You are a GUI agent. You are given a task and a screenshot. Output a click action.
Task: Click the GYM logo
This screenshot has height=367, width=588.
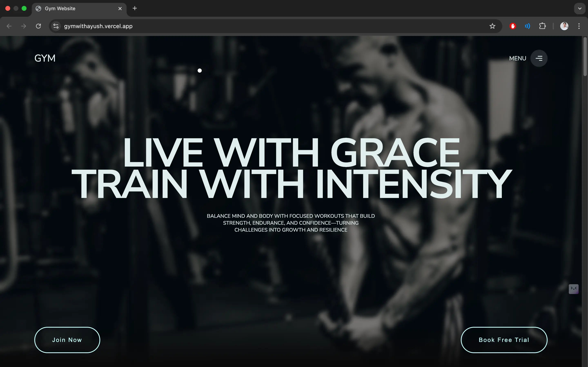[45, 58]
